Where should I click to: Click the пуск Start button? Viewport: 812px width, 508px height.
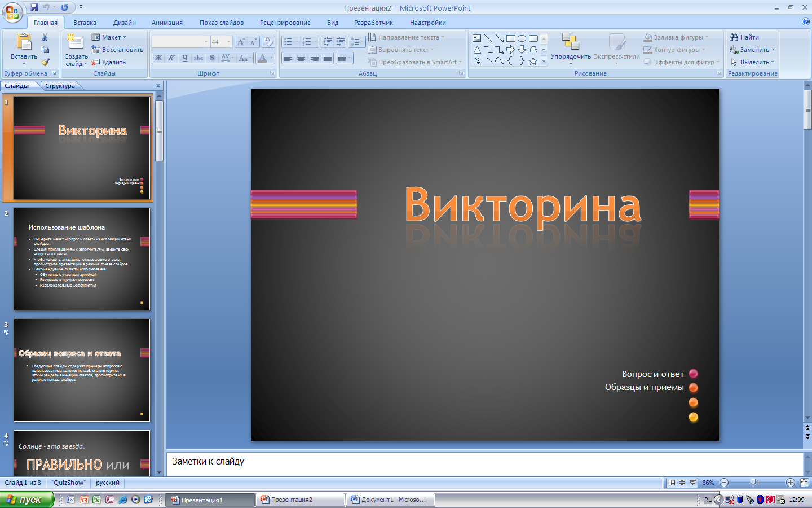[x=27, y=500]
